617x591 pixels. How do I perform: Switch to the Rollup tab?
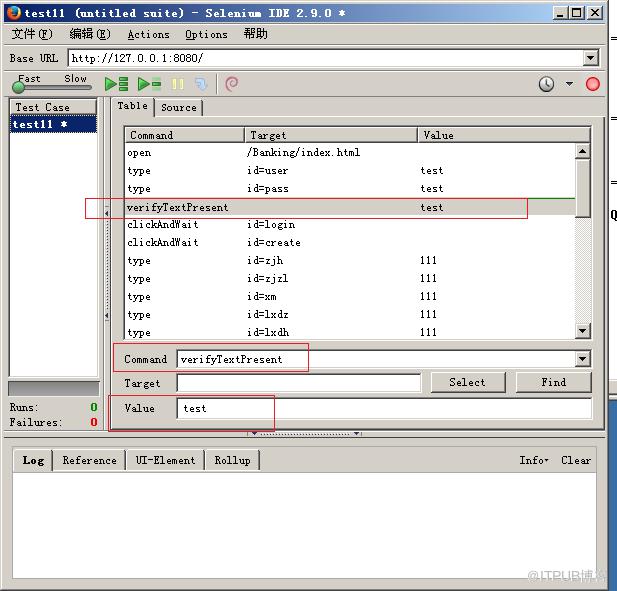(x=232, y=460)
